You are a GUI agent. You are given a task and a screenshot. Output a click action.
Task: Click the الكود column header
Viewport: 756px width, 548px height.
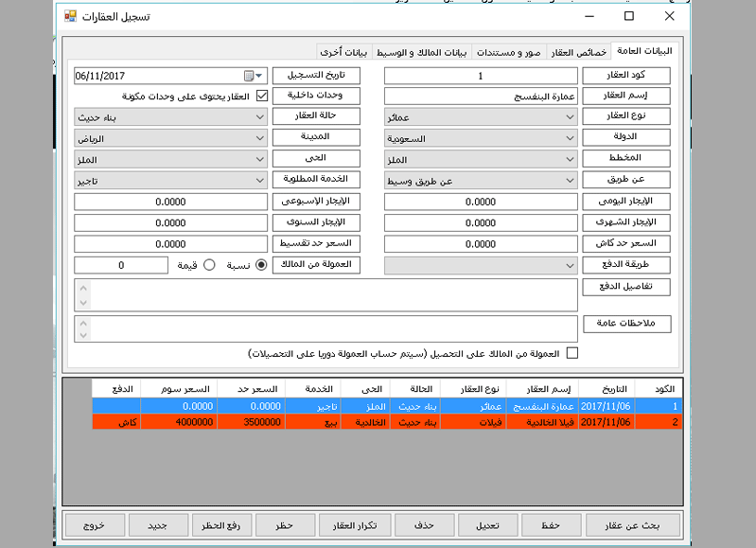[x=659, y=389]
